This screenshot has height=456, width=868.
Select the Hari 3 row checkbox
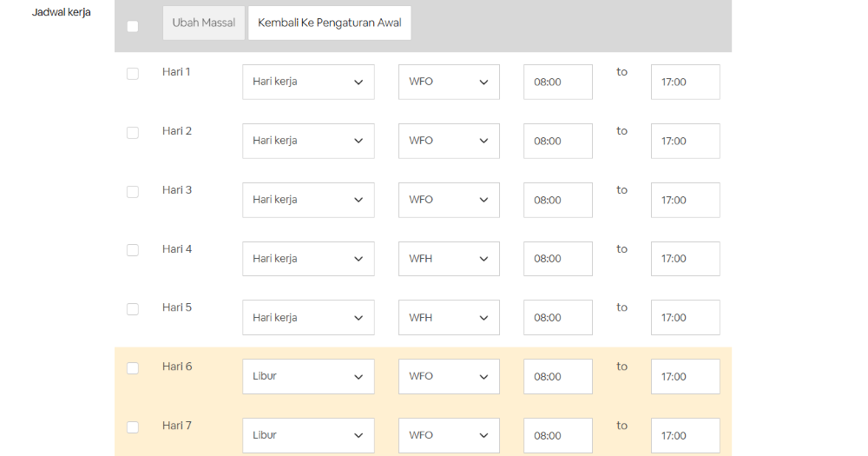133,192
